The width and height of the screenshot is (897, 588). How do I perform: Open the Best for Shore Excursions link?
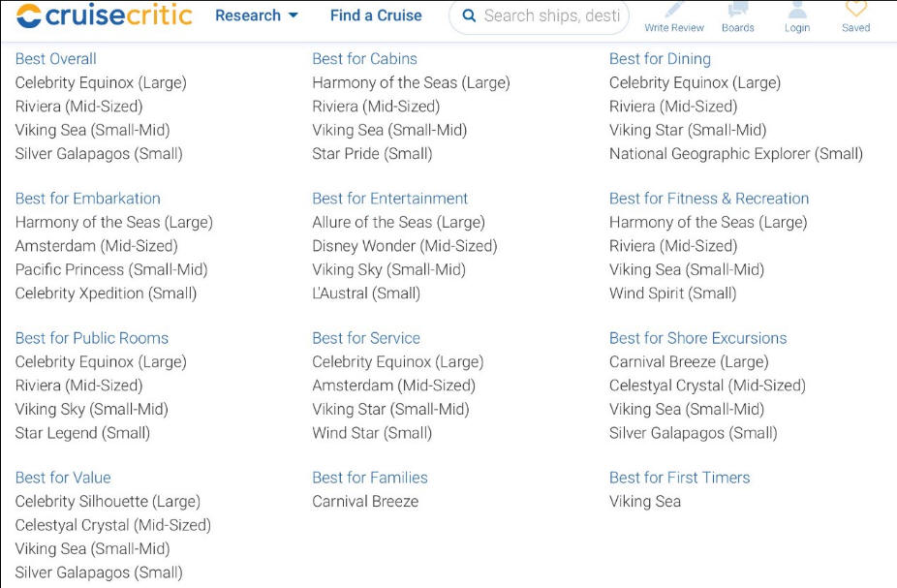[x=697, y=338]
